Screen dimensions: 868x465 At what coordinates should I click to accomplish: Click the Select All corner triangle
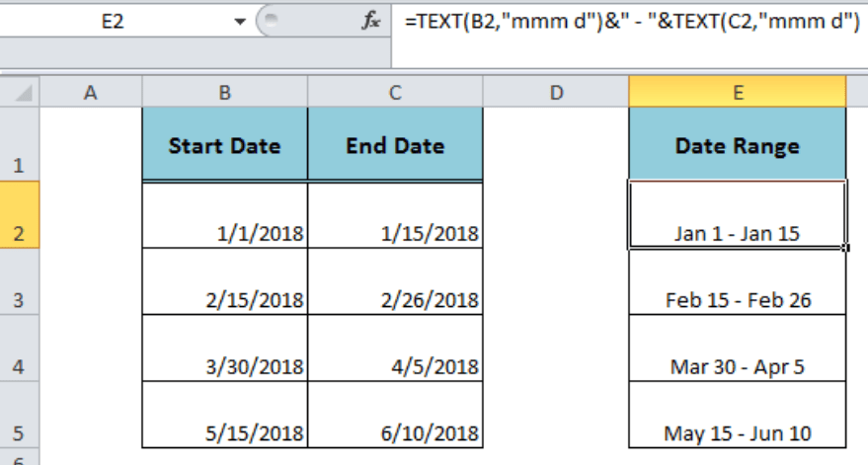pyautogui.click(x=21, y=94)
